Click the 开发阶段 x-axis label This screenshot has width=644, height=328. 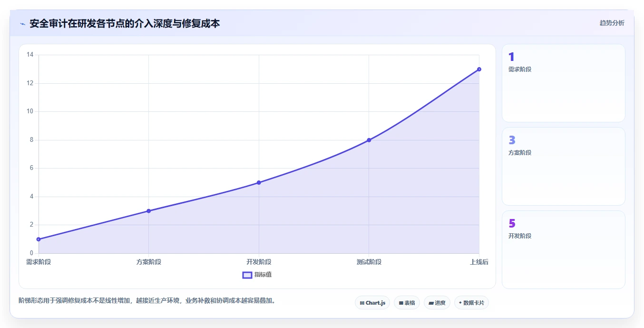point(259,262)
